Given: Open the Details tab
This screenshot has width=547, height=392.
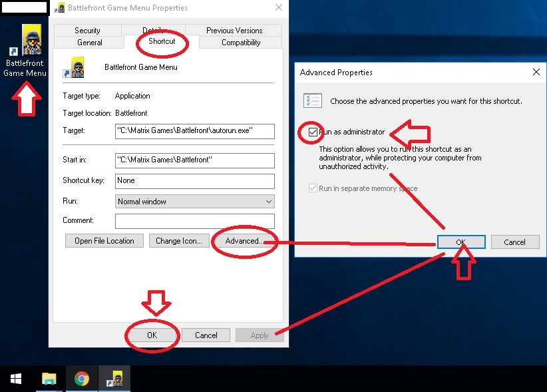Looking at the screenshot, I should pyautogui.click(x=153, y=30).
